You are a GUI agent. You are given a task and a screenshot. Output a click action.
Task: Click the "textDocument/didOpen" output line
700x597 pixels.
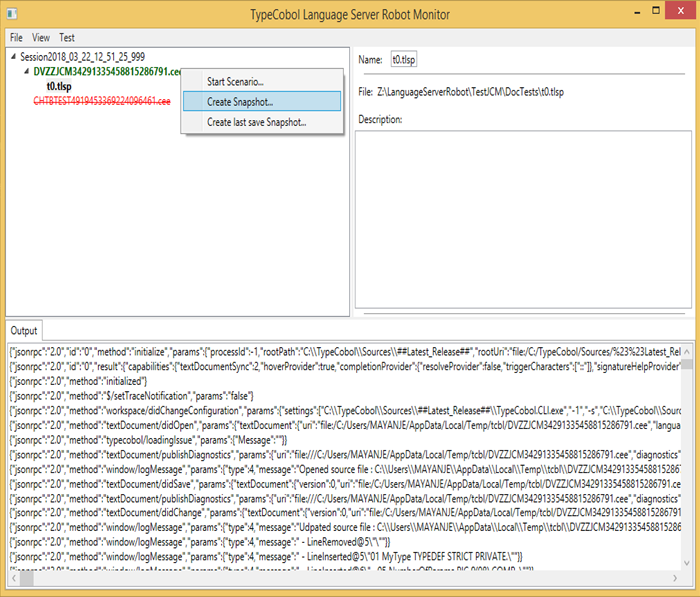pyautogui.click(x=345, y=425)
